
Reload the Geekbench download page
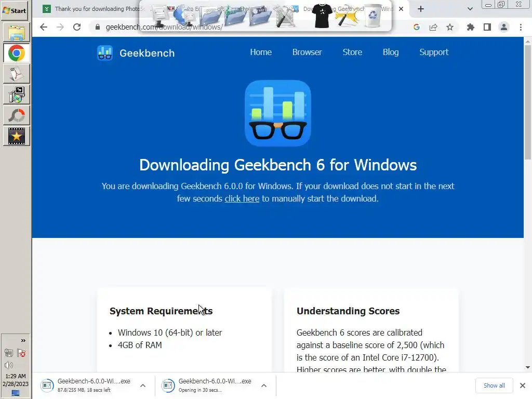click(77, 27)
